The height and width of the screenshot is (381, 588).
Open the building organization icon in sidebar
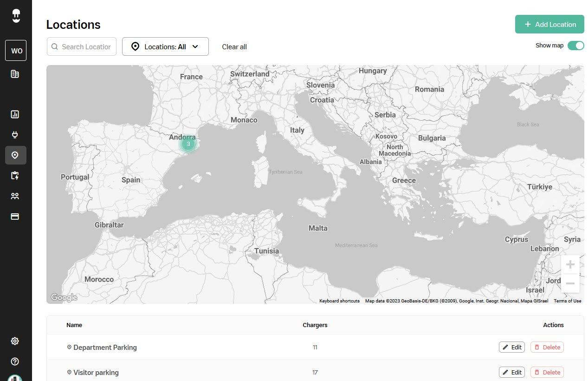tap(15, 74)
